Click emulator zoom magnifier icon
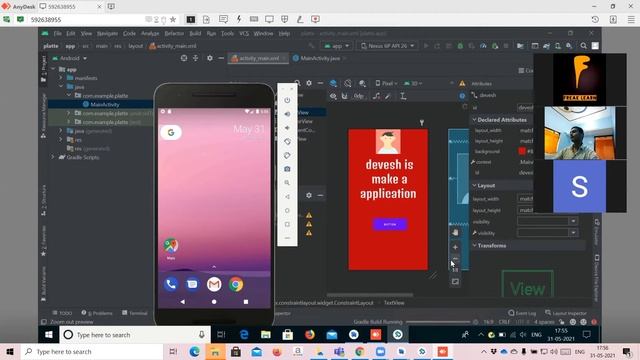This screenshot has width=640, height=360. (x=287, y=183)
